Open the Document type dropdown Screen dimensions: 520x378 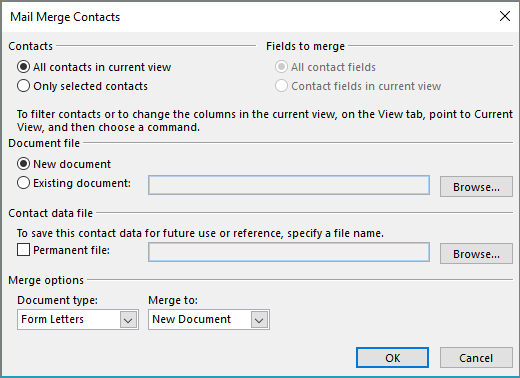click(x=78, y=319)
